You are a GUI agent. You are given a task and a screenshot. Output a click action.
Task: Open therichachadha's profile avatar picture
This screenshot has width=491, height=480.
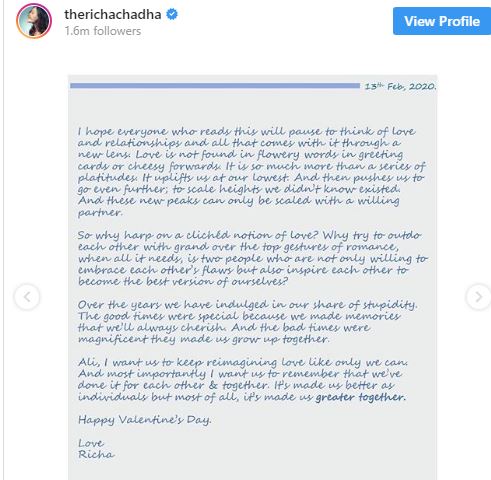point(34,21)
